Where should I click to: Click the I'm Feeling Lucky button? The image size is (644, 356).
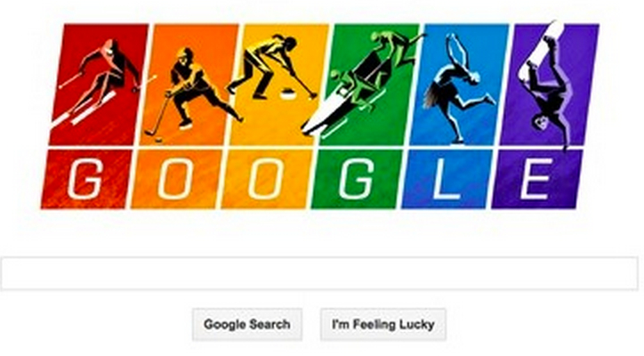383,324
